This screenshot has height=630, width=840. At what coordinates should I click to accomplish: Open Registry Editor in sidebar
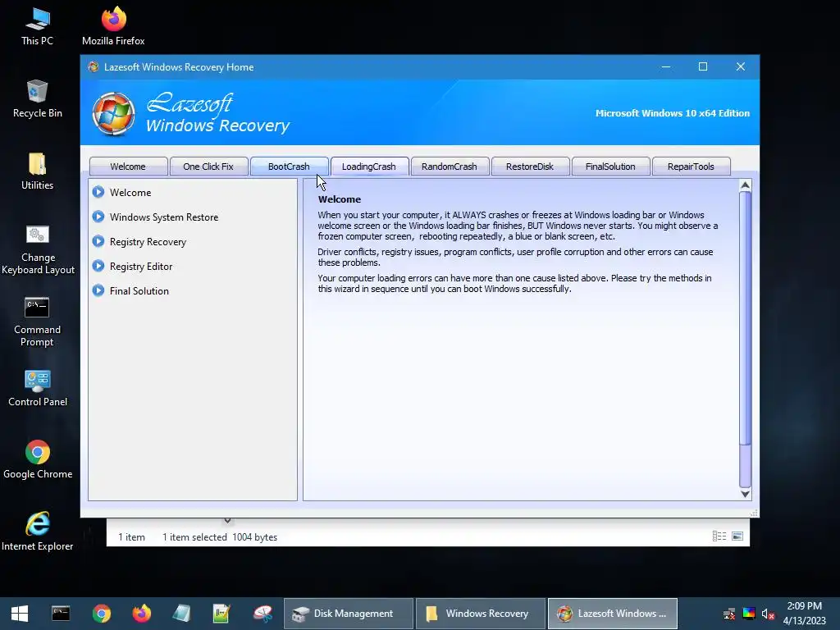point(141,267)
